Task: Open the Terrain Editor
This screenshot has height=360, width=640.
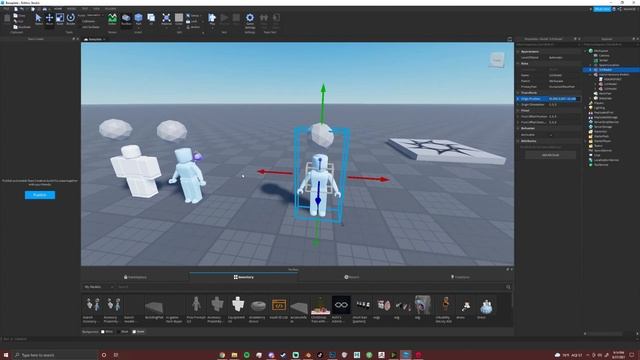Action: tap(112, 19)
